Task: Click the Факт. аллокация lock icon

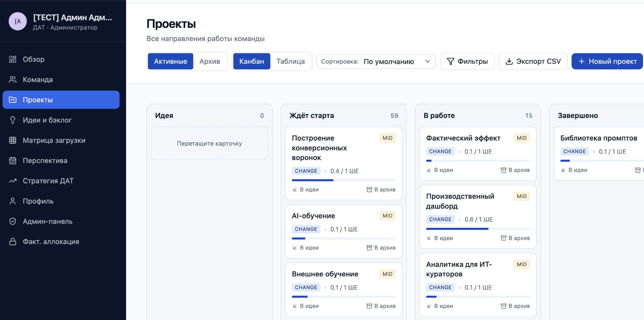Action: click(x=13, y=242)
